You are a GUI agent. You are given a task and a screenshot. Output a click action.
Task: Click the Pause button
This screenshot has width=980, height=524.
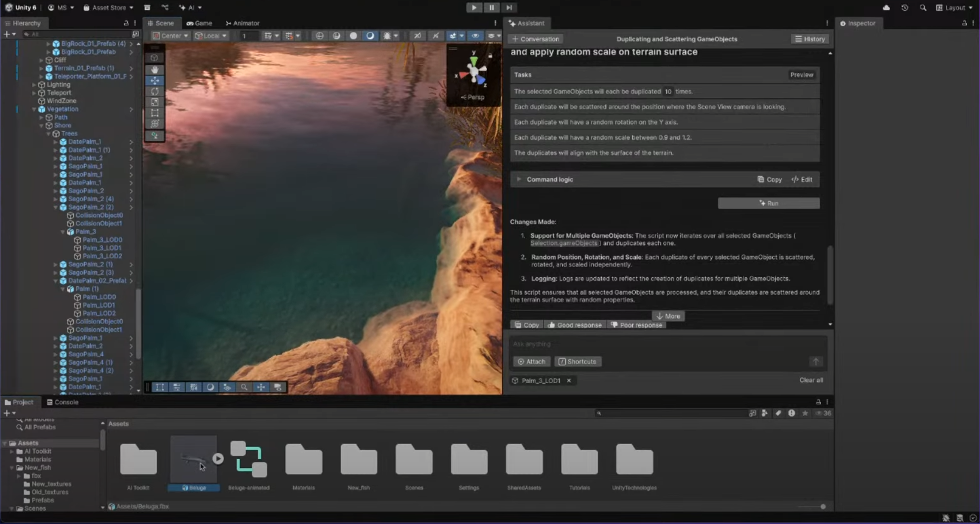(491, 8)
